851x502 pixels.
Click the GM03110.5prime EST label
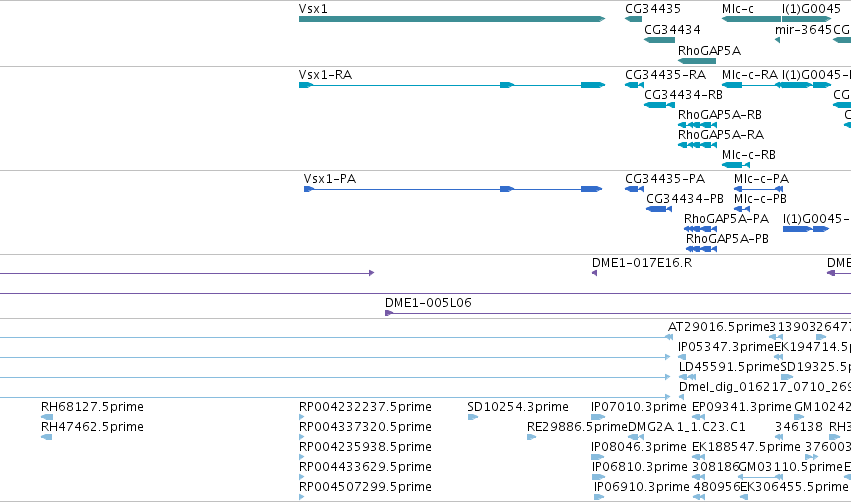tap(791, 467)
